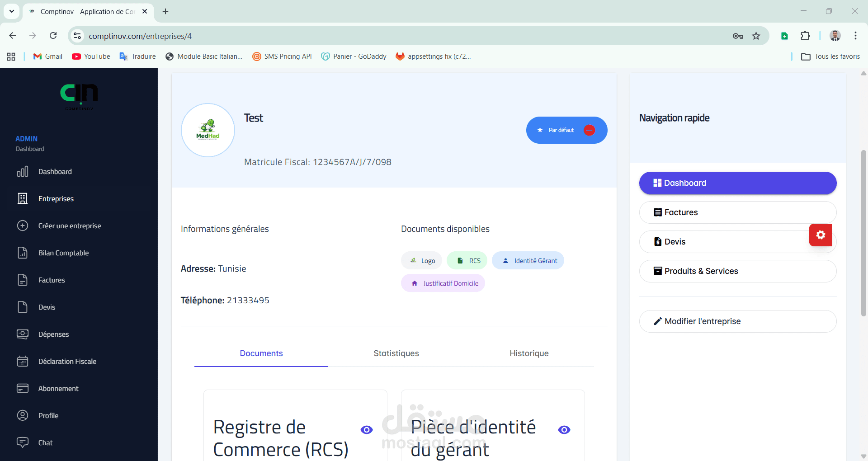This screenshot has width=868, height=461.
Task: Open Dashboard in the left sidebar
Action: 55,172
